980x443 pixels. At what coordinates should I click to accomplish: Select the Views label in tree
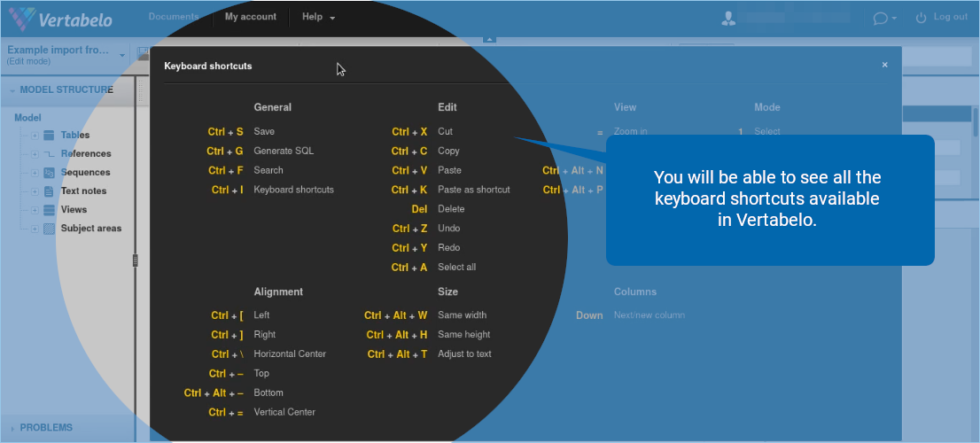click(74, 210)
